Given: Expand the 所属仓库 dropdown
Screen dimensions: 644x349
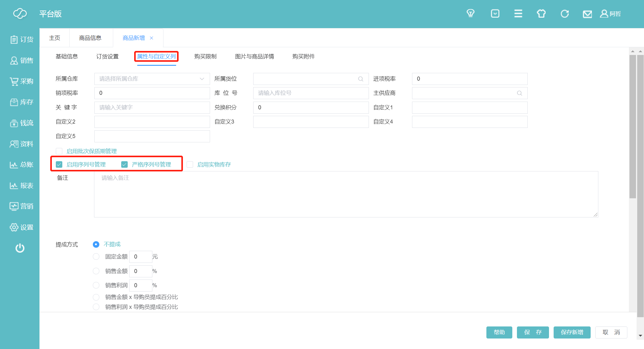Looking at the screenshot, I should pyautogui.click(x=152, y=79).
